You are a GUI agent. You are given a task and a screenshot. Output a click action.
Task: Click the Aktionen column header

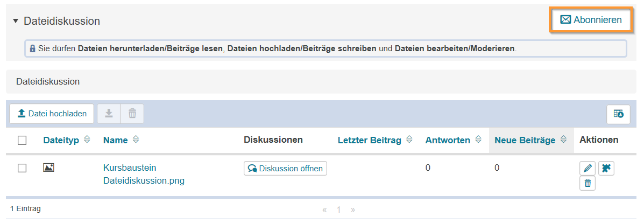(599, 140)
